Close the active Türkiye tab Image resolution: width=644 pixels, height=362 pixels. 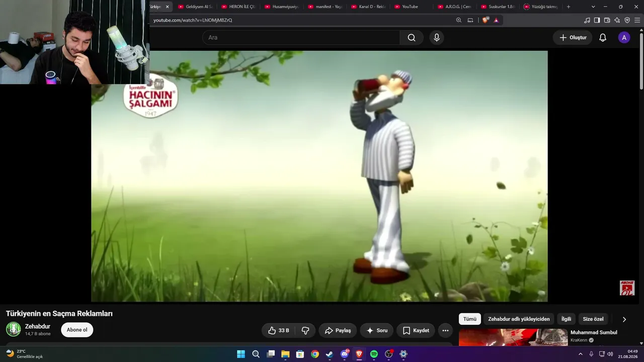click(x=167, y=7)
